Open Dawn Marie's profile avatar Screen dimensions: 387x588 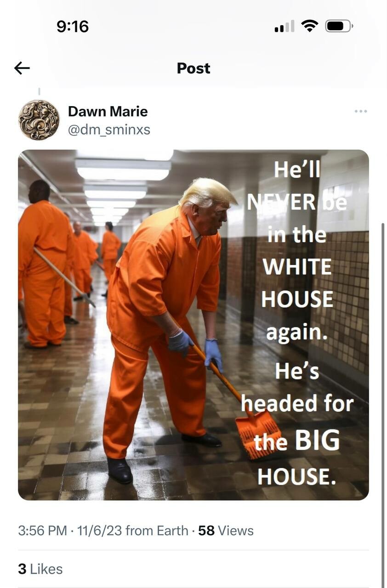click(39, 120)
